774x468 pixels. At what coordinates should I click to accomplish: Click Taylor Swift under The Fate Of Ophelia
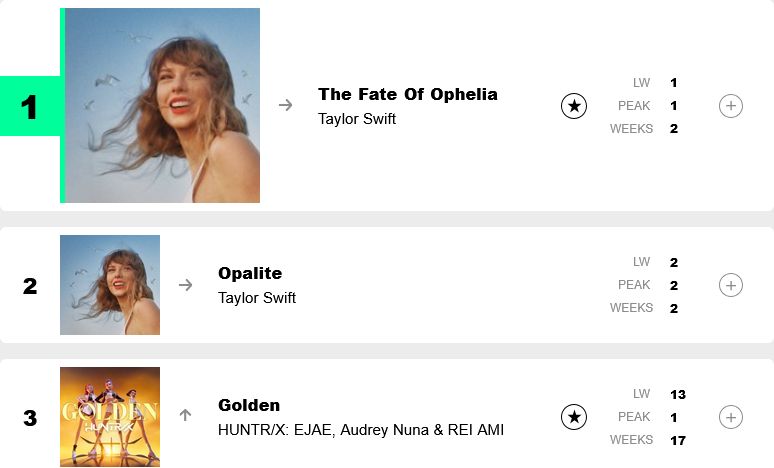tap(357, 118)
